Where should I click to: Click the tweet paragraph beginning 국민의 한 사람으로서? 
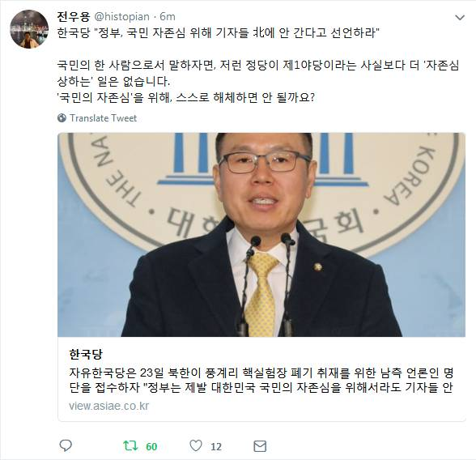[258, 73]
